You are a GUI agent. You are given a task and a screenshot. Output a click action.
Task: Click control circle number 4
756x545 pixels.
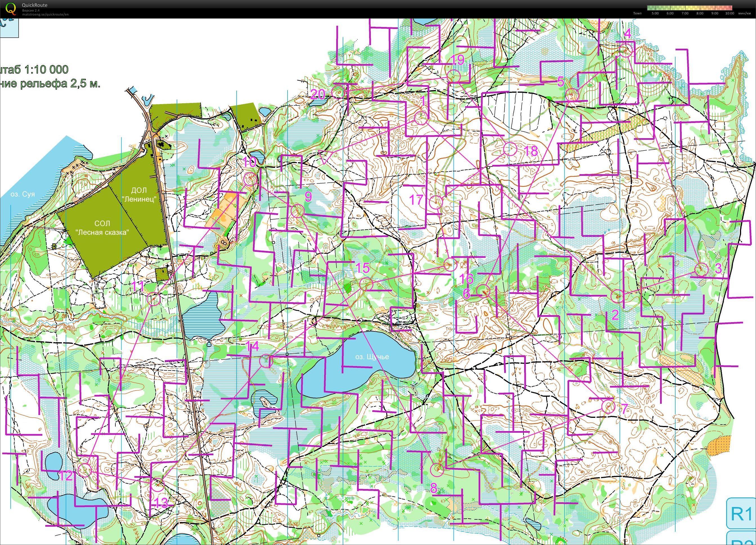pos(626,50)
